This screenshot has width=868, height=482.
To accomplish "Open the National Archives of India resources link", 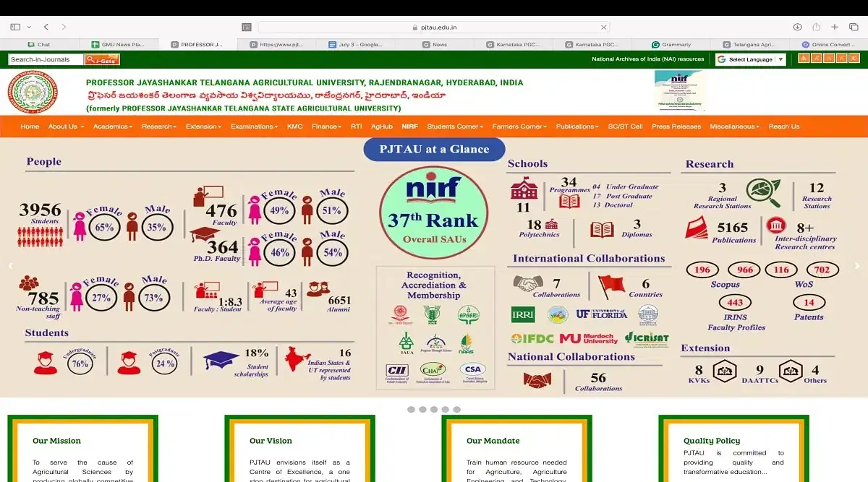I will (x=647, y=59).
